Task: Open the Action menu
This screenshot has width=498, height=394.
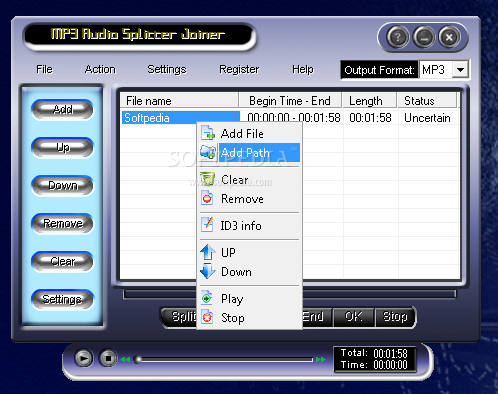Action: click(x=100, y=69)
